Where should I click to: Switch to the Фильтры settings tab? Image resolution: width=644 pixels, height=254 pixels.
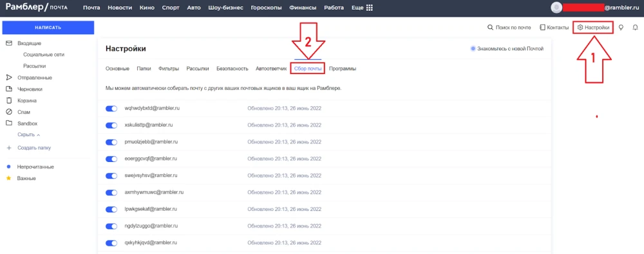pos(168,69)
